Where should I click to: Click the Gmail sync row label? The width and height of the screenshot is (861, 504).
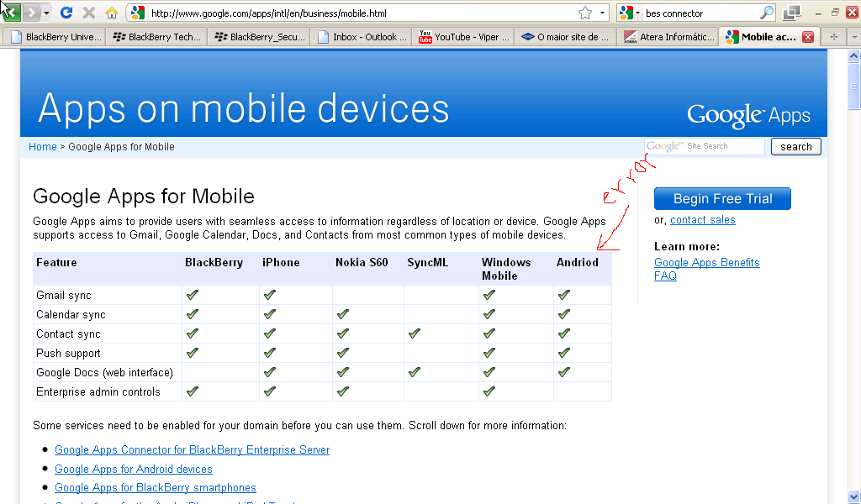pos(64,296)
